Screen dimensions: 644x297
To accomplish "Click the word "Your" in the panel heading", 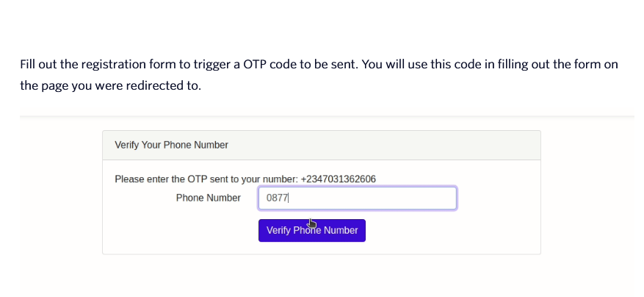I will 151,145.
